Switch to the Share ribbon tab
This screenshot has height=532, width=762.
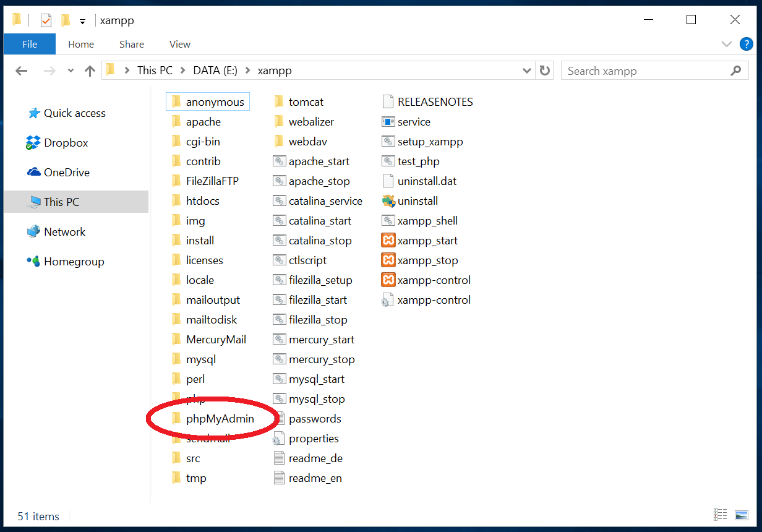tap(132, 44)
